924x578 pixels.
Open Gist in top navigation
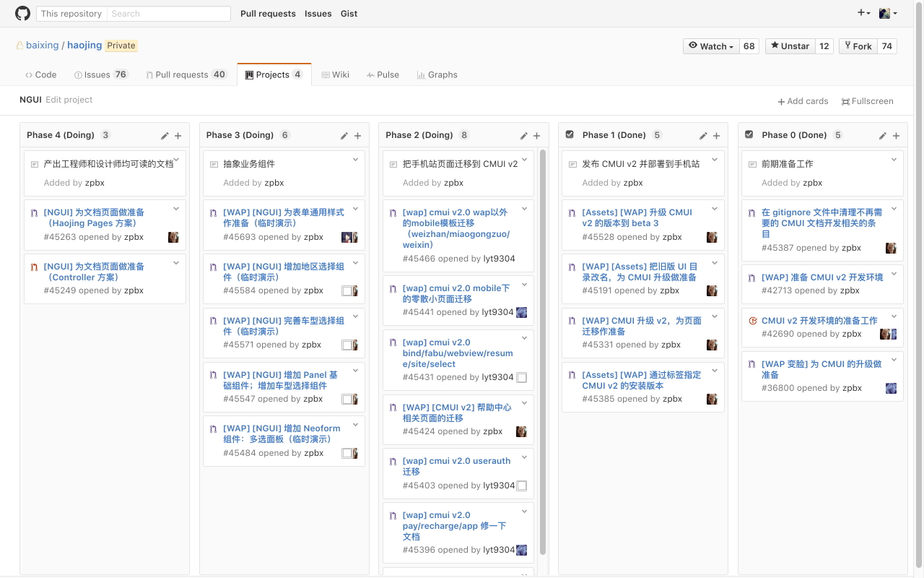[349, 14]
